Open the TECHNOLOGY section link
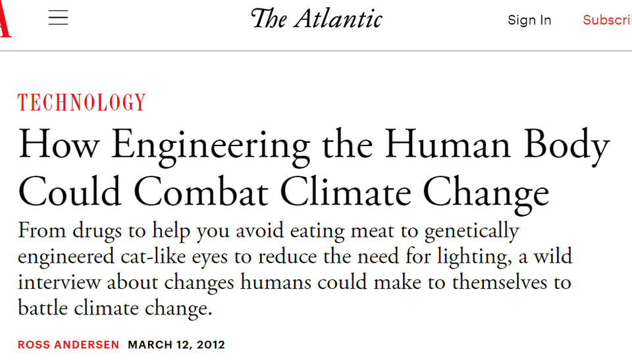The image size is (632, 364). click(x=82, y=103)
